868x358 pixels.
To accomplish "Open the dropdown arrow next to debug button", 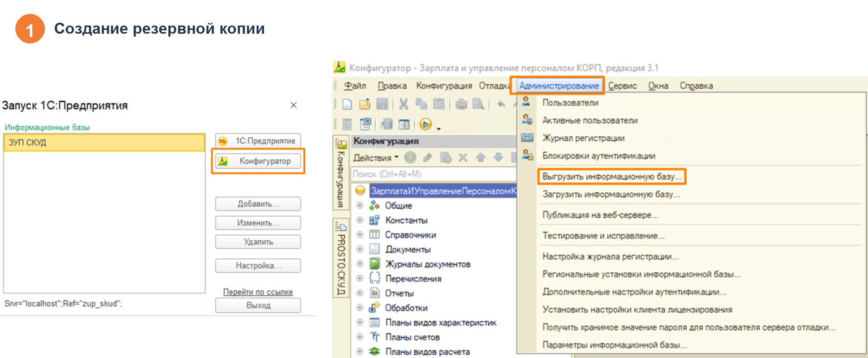I will (438, 128).
